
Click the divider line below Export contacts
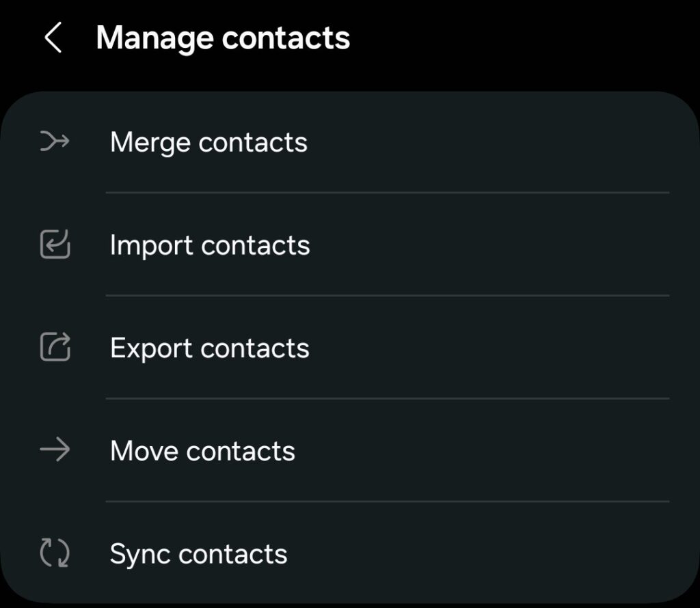387,398
